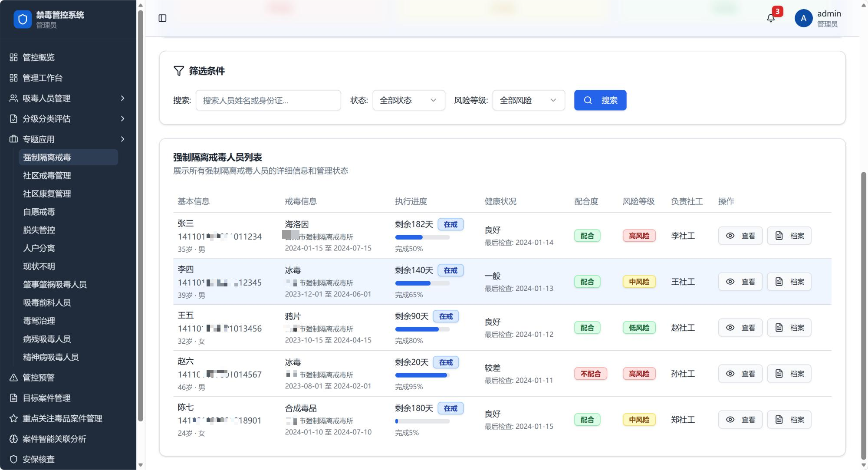The width and height of the screenshot is (868, 470).
Task: Click the 安保核查 shield icon
Action: [x=14, y=459]
